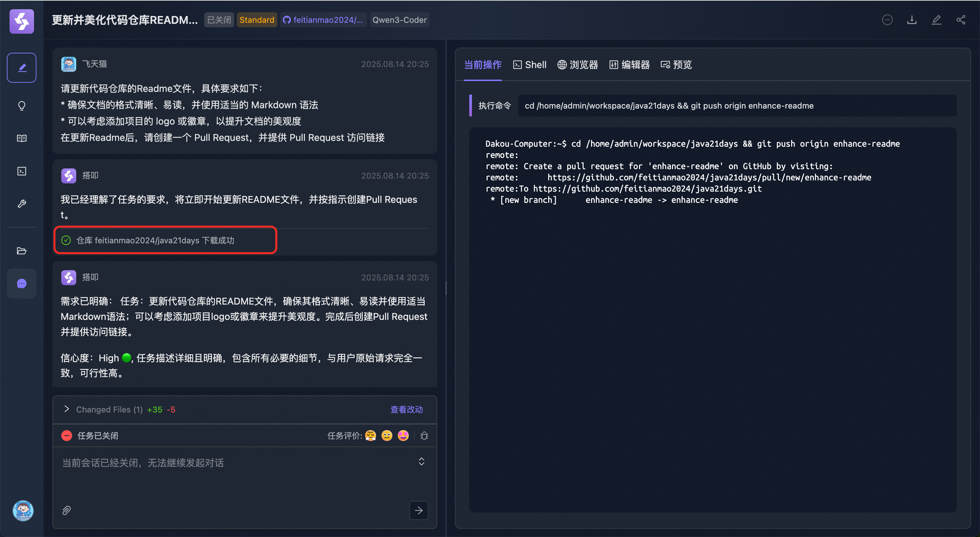Rate task with angry face emoji

(x=370, y=435)
